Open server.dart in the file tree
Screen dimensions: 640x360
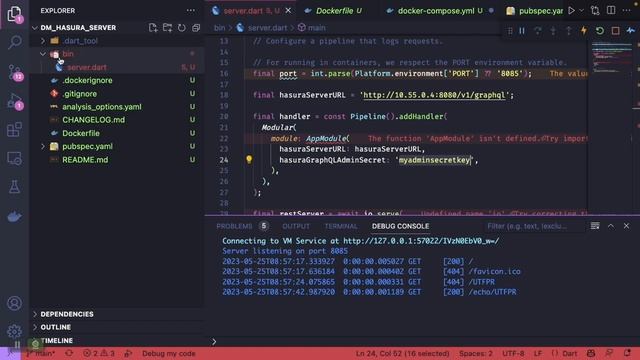(87, 67)
